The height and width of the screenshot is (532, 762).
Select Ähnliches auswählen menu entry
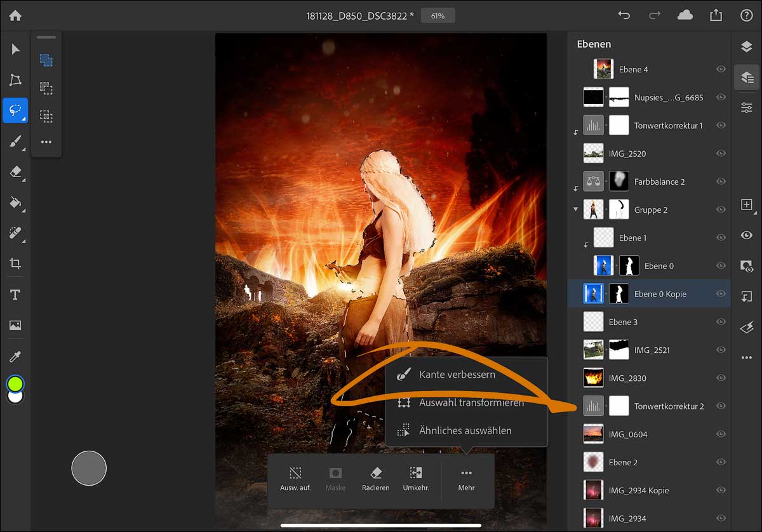coord(465,430)
